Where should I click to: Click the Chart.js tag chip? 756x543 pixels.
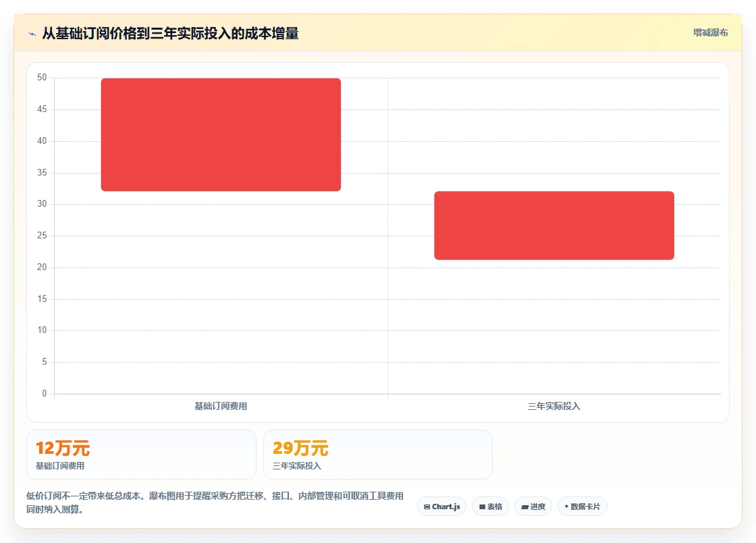click(x=441, y=507)
